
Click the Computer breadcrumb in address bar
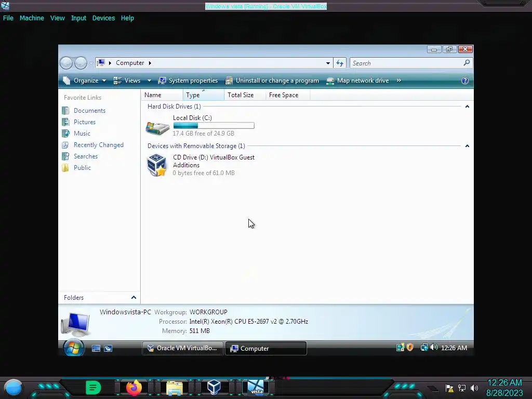[x=130, y=63]
